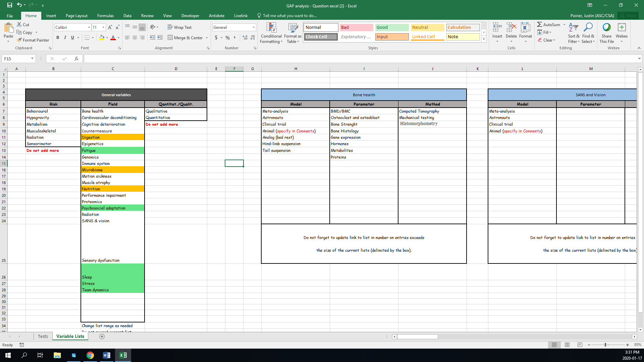
Task: Click the Tell me what you want to do box
Action: 287,16
